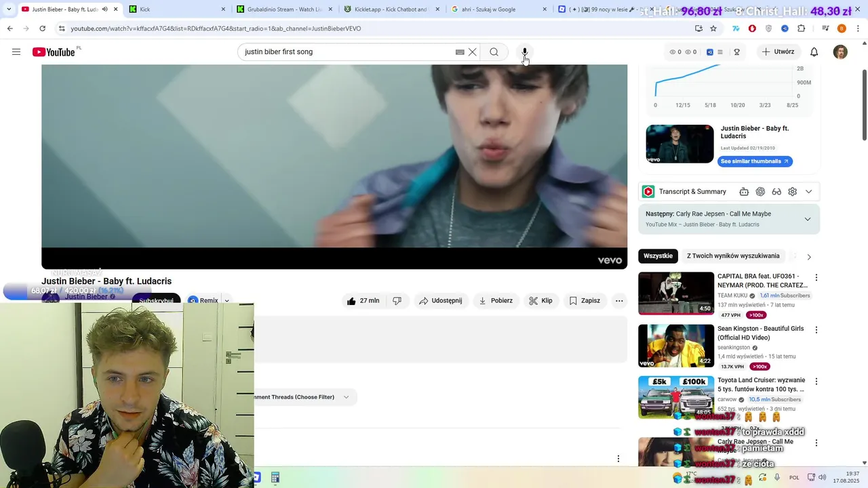The width and height of the screenshot is (868, 488).
Task: Go back to the previous page
Action: (x=9, y=28)
